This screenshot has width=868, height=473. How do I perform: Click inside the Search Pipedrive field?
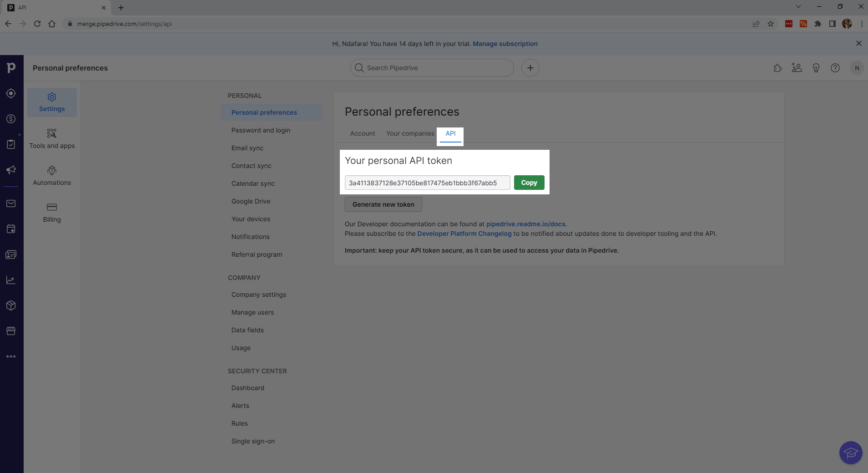click(x=431, y=67)
